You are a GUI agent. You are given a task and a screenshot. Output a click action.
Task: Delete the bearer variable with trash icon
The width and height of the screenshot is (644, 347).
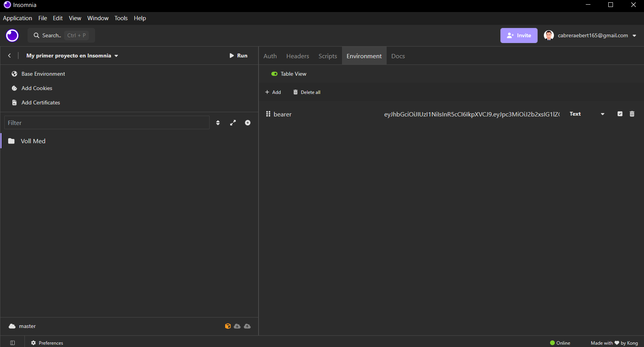click(632, 114)
